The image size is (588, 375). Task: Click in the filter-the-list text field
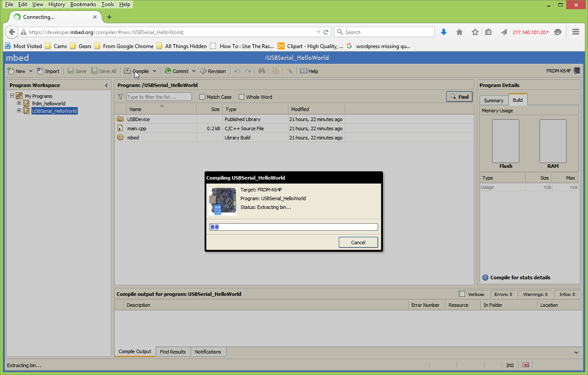(x=158, y=97)
